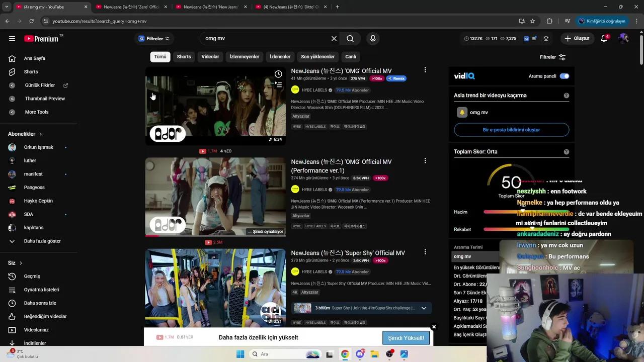Select the Tümü filter chip
This screenshot has height=362, width=644.
[x=160, y=57]
